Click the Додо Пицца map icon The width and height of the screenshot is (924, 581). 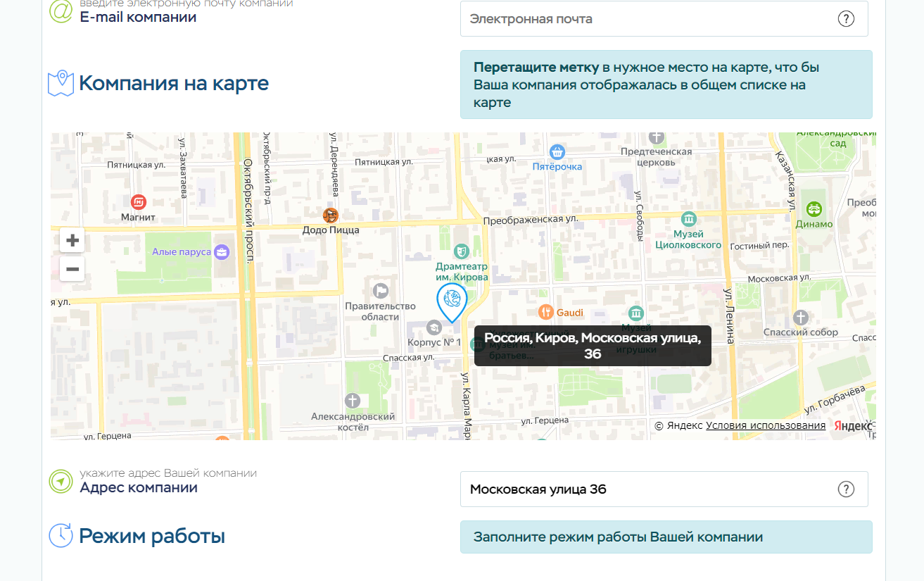330,215
